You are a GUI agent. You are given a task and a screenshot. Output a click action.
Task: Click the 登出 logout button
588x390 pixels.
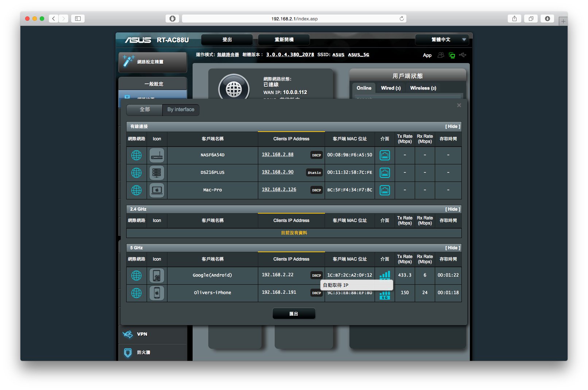(x=227, y=40)
